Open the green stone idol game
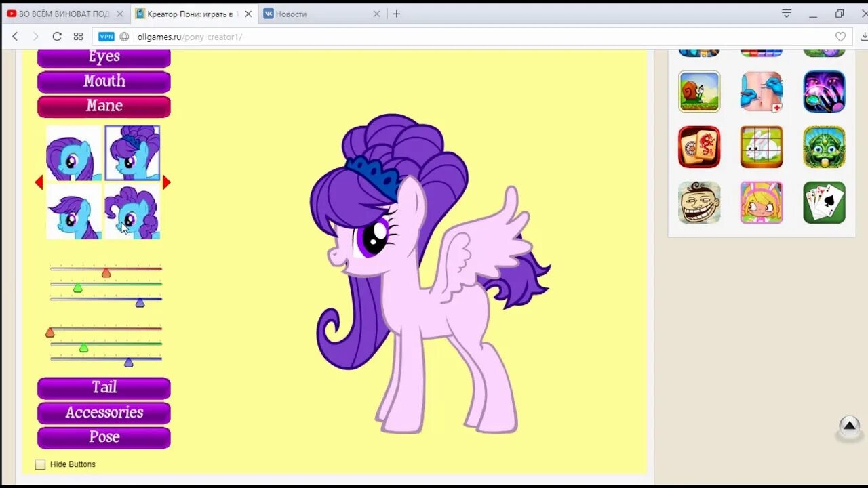868x488 pixels. coord(825,147)
